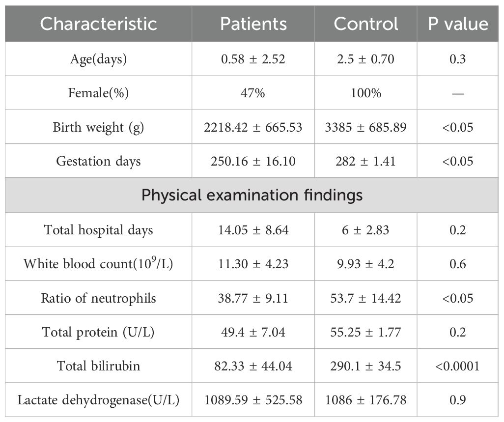504x422 pixels.
Task: Select the Age(days) row label
Action: (x=98, y=59)
